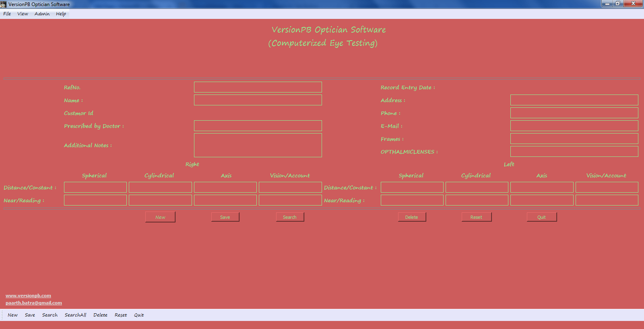Open the File menu

click(x=7, y=14)
